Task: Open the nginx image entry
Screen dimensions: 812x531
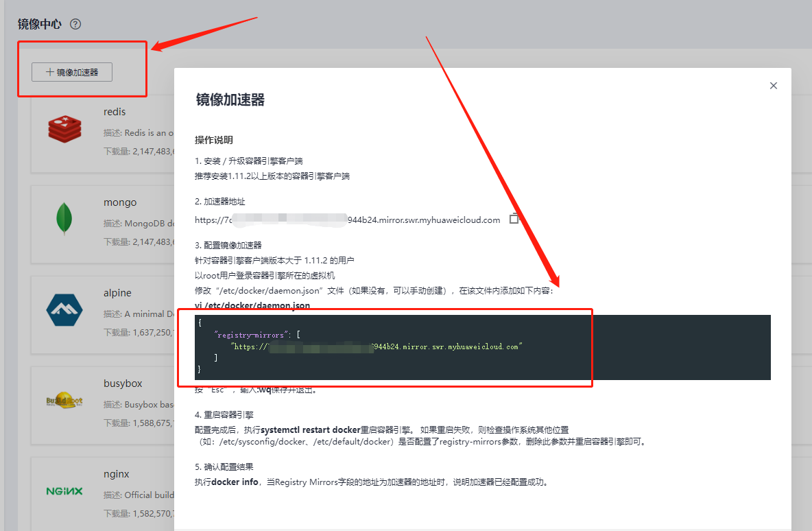Action: [x=117, y=474]
